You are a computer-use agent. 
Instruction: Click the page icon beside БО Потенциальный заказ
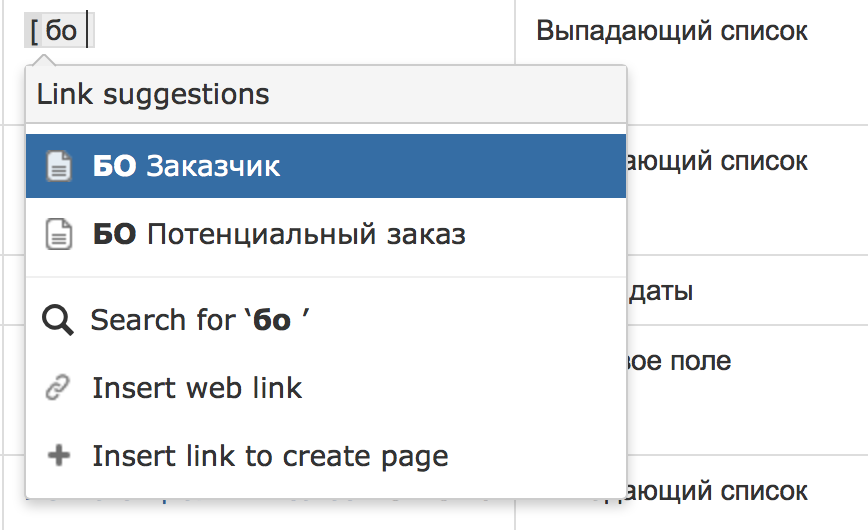[60, 236]
